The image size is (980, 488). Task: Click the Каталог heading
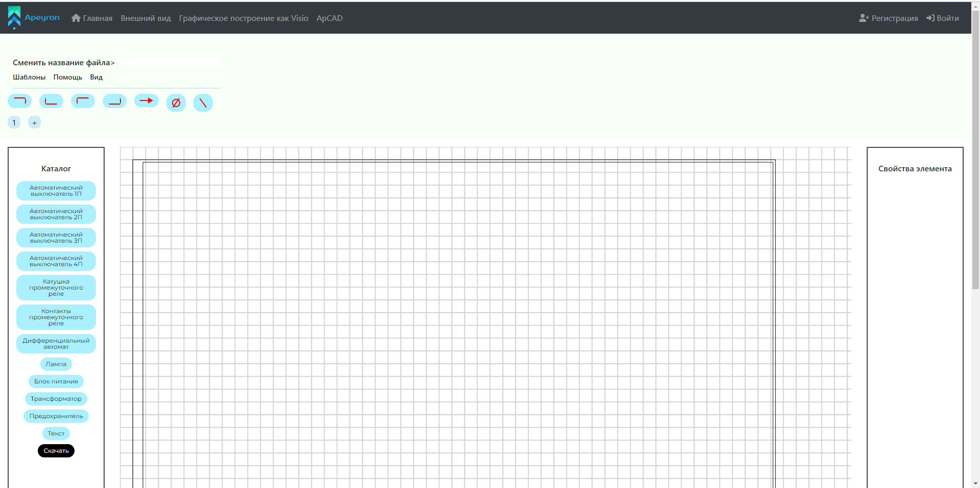56,169
